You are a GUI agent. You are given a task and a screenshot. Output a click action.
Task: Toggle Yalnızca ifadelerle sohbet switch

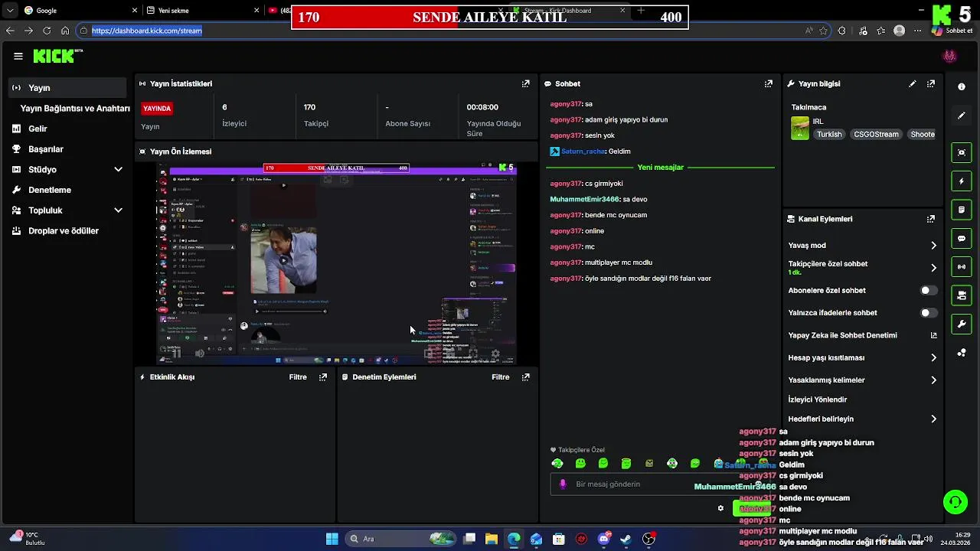tap(928, 312)
